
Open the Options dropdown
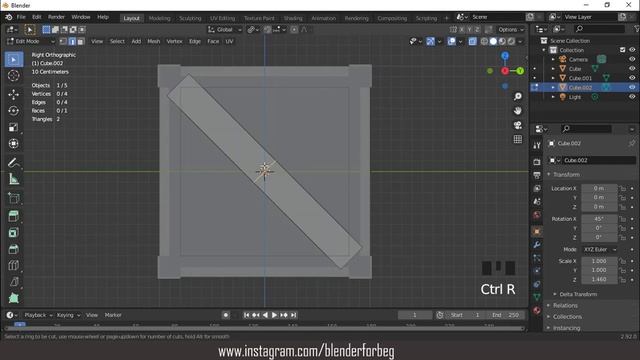[511, 29]
